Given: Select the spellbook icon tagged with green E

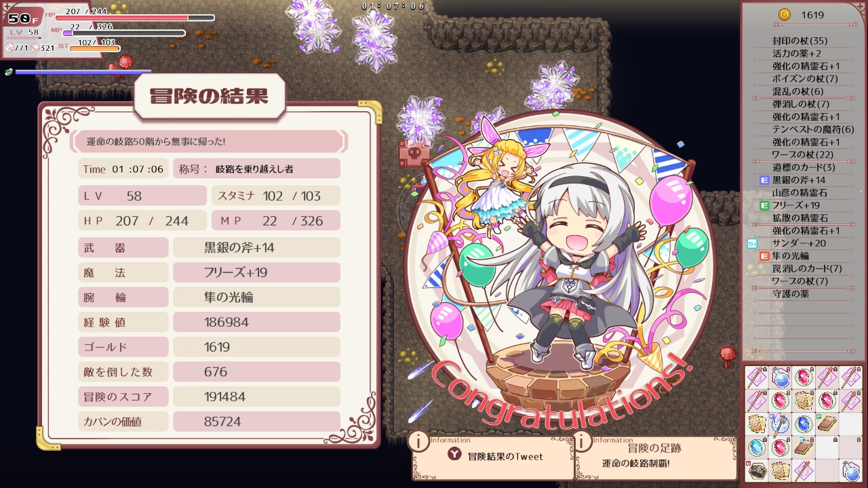Looking at the screenshot, I should point(827,424).
